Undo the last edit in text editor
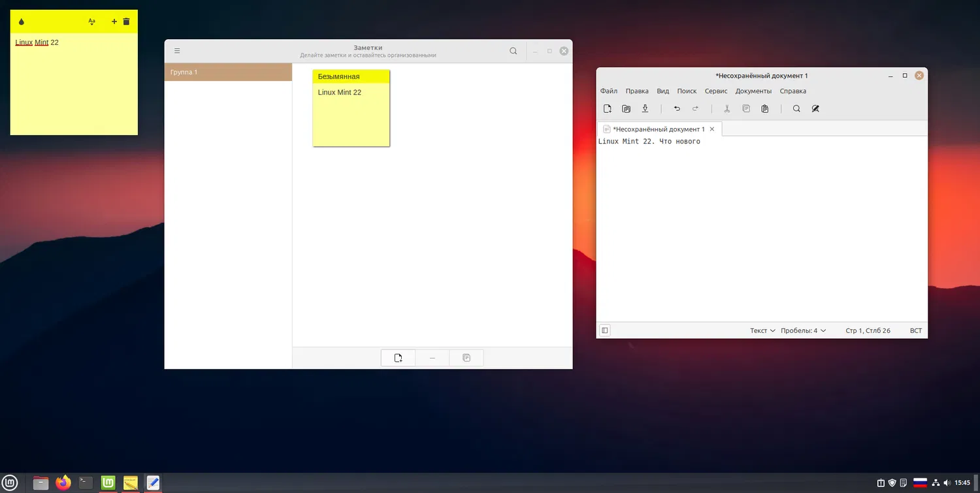Image resolution: width=980 pixels, height=493 pixels. click(677, 109)
